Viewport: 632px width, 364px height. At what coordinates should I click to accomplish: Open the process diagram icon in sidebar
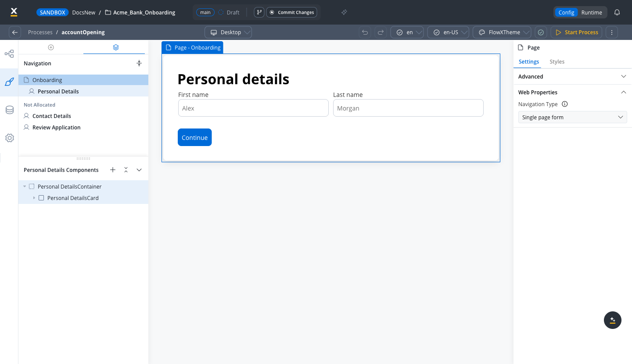click(x=9, y=54)
